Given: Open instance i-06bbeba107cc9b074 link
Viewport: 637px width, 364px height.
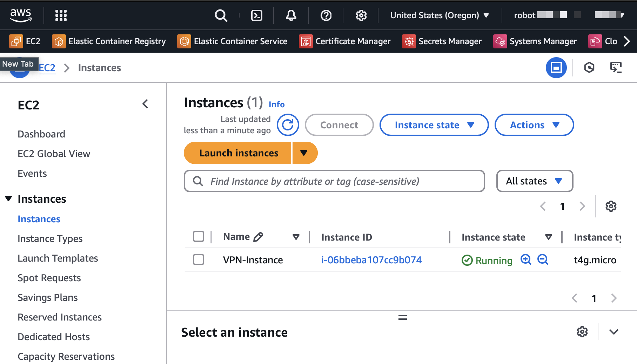Looking at the screenshot, I should [371, 260].
